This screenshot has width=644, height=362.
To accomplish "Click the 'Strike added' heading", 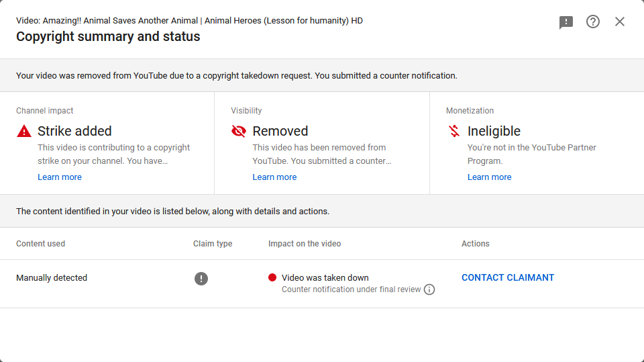I will click(x=74, y=131).
